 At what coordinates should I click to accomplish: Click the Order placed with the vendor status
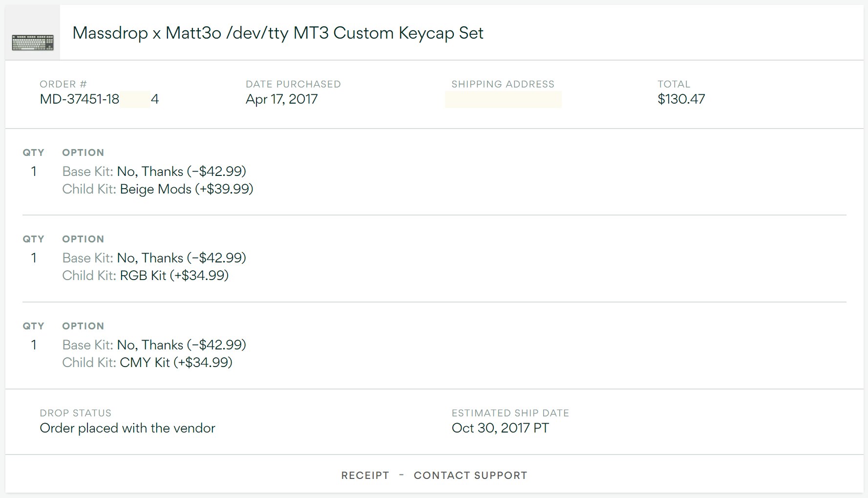(x=127, y=428)
